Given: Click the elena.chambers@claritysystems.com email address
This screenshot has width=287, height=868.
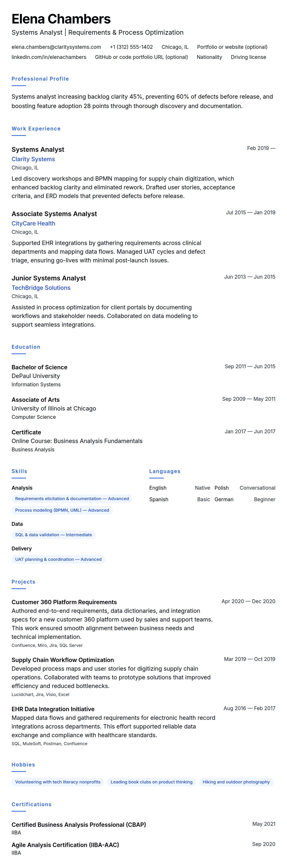Looking at the screenshot, I should [56, 47].
